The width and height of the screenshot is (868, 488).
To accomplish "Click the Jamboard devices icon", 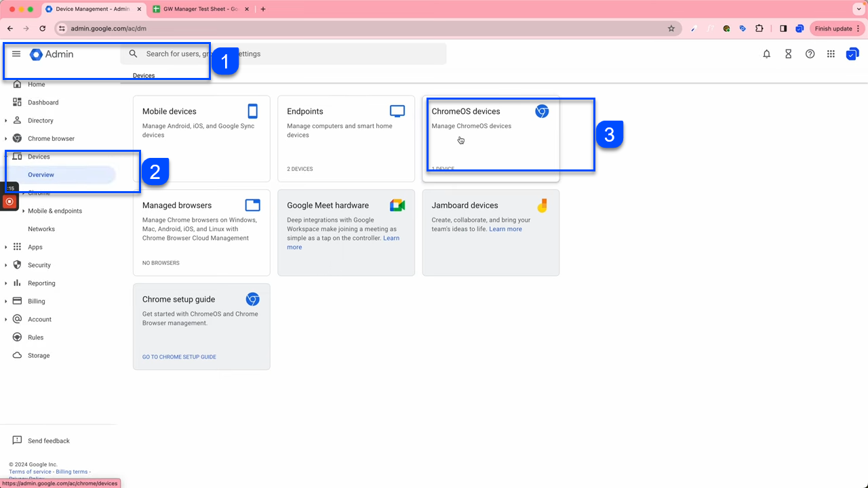I will coord(542,205).
